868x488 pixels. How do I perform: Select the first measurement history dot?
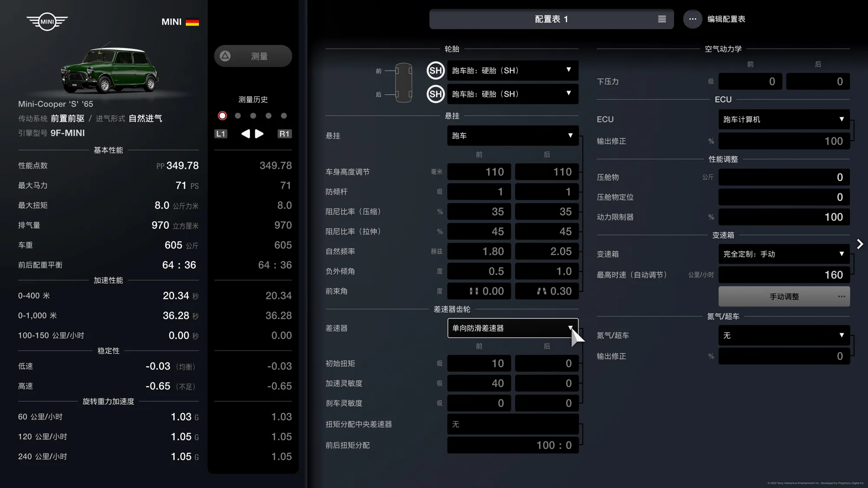pyautogui.click(x=222, y=116)
